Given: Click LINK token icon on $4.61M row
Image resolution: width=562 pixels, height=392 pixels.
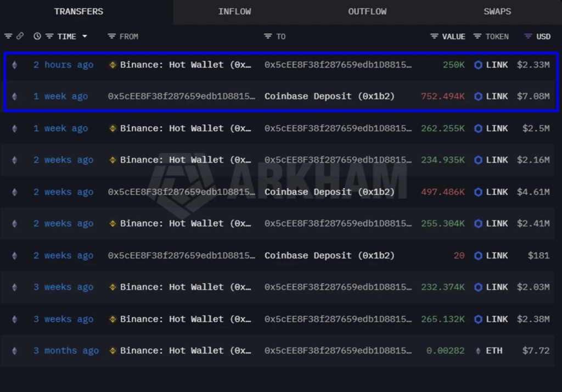Looking at the screenshot, I should [478, 192].
